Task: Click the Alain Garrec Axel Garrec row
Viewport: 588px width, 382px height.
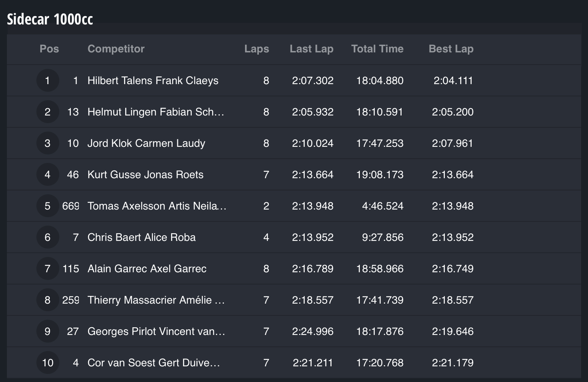Action: [294, 268]
